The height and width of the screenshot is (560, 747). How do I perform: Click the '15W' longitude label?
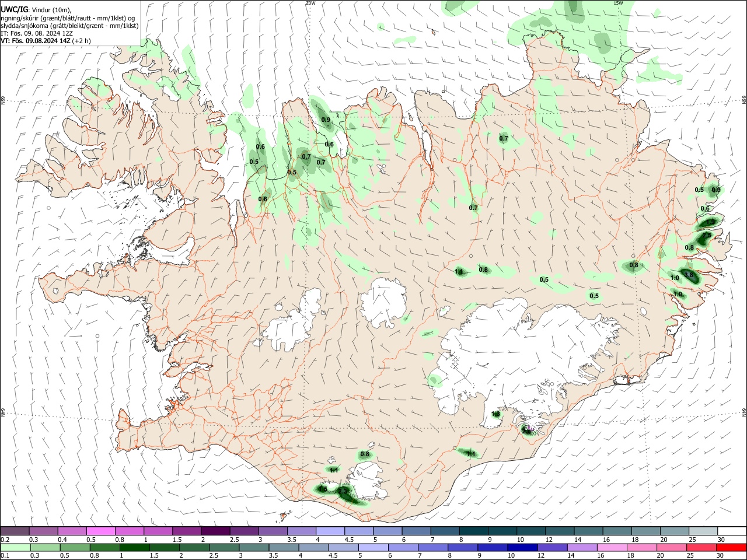tap(618, 3)
